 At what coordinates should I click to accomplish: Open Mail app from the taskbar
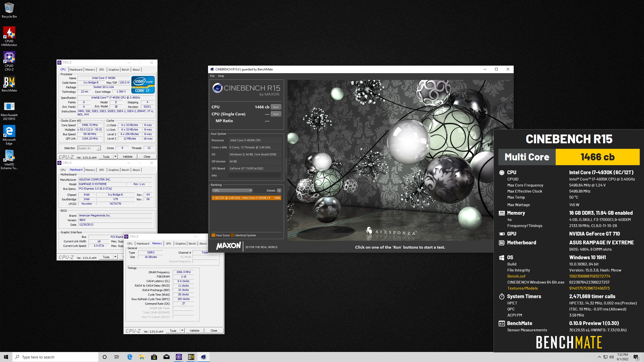coord(166,357)
